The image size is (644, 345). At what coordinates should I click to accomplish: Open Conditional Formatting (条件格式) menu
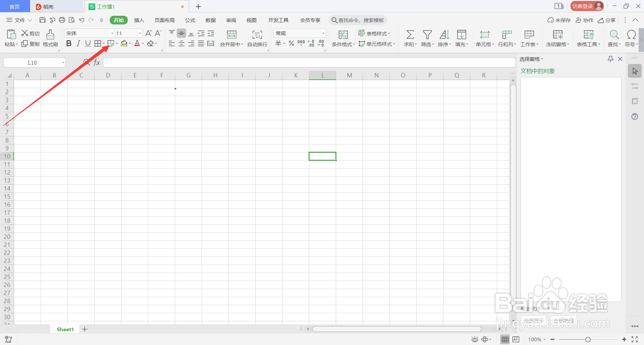(x=343, y=38)
